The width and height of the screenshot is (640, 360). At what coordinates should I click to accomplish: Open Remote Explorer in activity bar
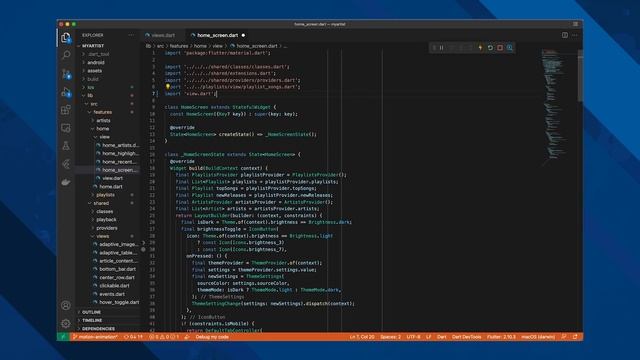tap(66, 128)
